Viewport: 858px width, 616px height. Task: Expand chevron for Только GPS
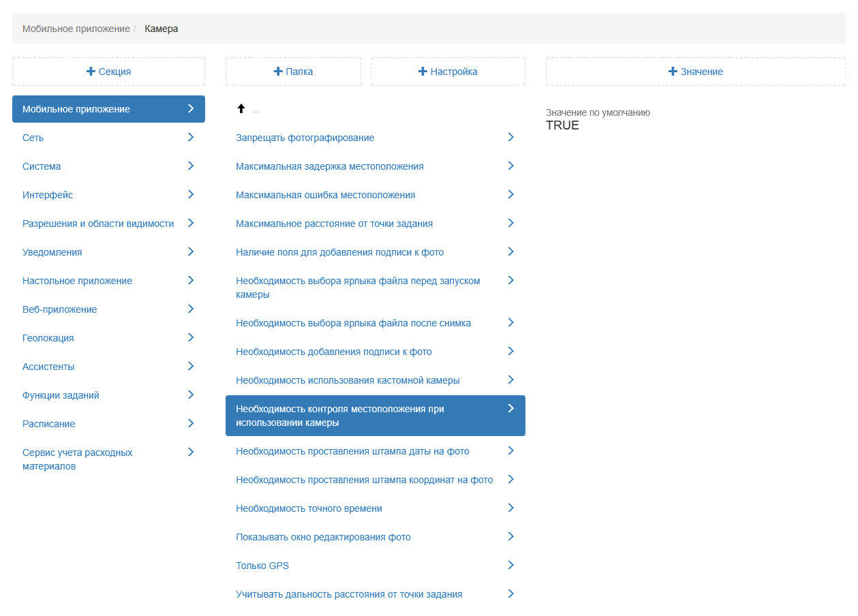pyautogui.click(x=510, y=566)
